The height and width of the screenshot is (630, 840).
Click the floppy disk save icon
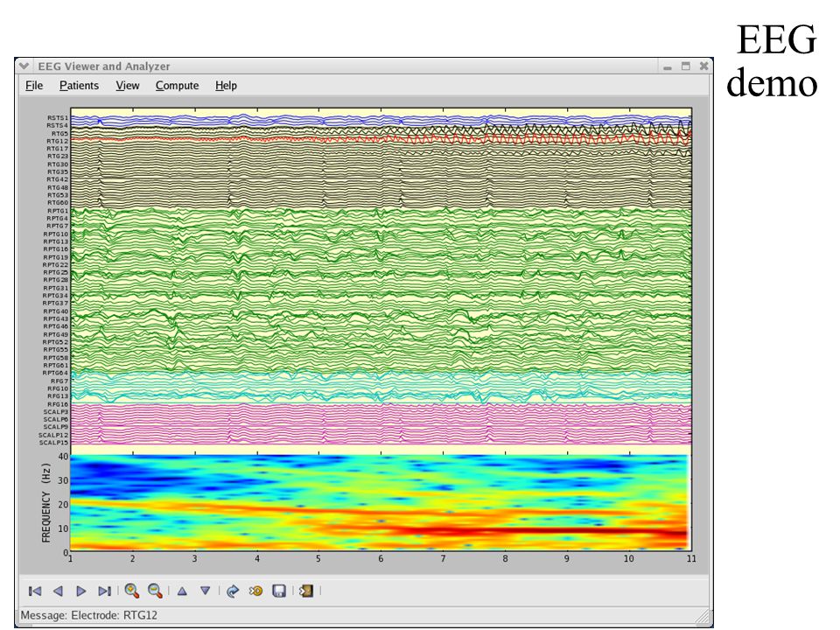coord(279,591)
